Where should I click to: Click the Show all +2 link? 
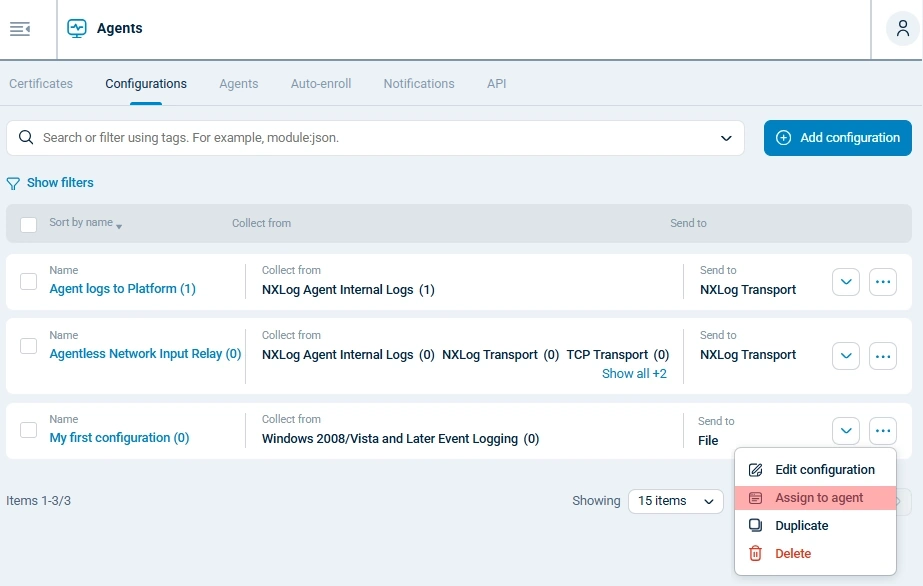point(634,373)
